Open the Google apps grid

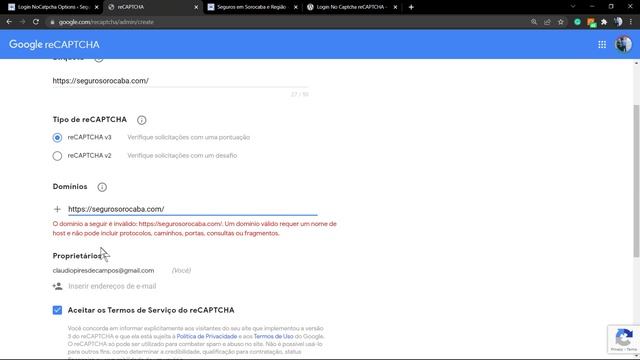pos(602,44)
